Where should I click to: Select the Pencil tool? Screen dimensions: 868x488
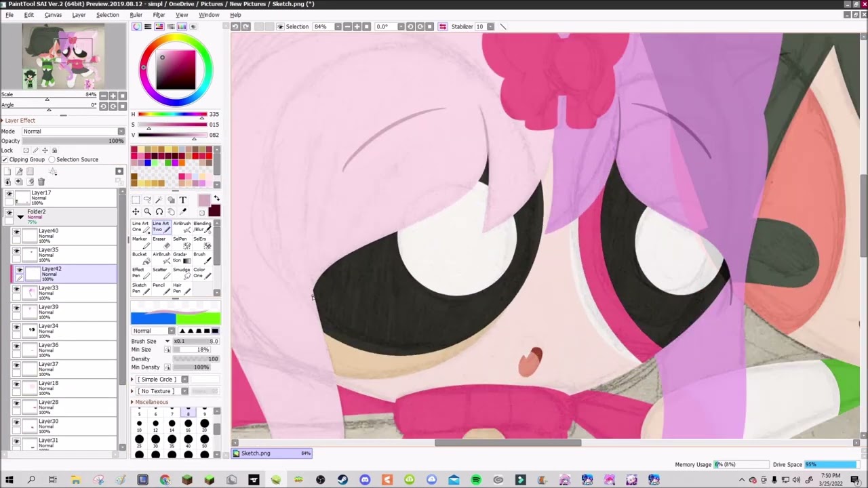pyautogui.click(x=161, y=288)
